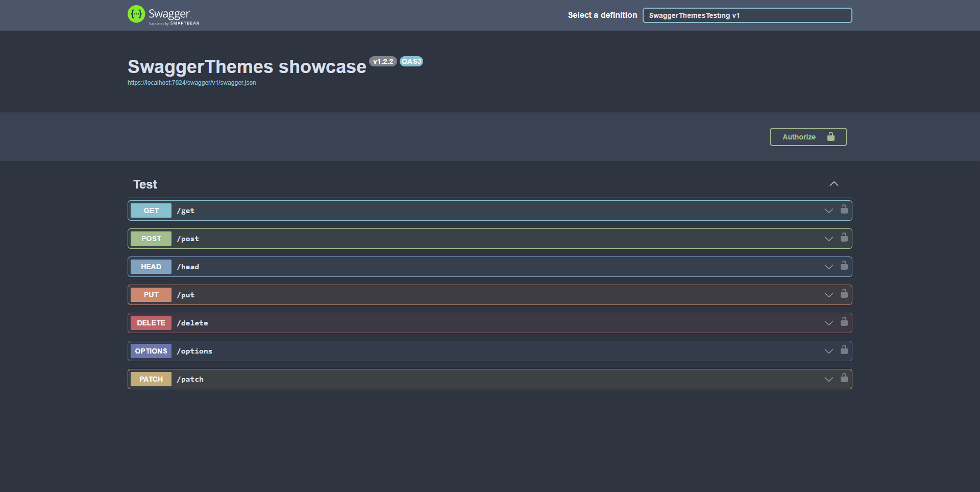Screen dimensions: 980x492
Task: Click the /patch path text
Action: (x=190, y=379)
